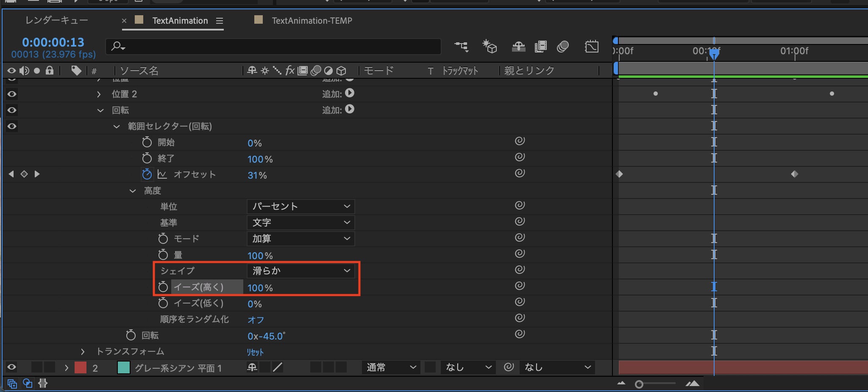The width and height of the screenshot is (868, 392).
Task: Click stopwatch for イーズ(低く)
Action: point(163,303)
